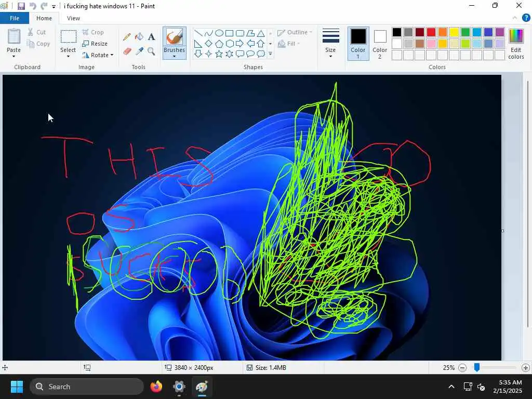Choose the Line shape
Screen dimensions: 532x399
198,33
